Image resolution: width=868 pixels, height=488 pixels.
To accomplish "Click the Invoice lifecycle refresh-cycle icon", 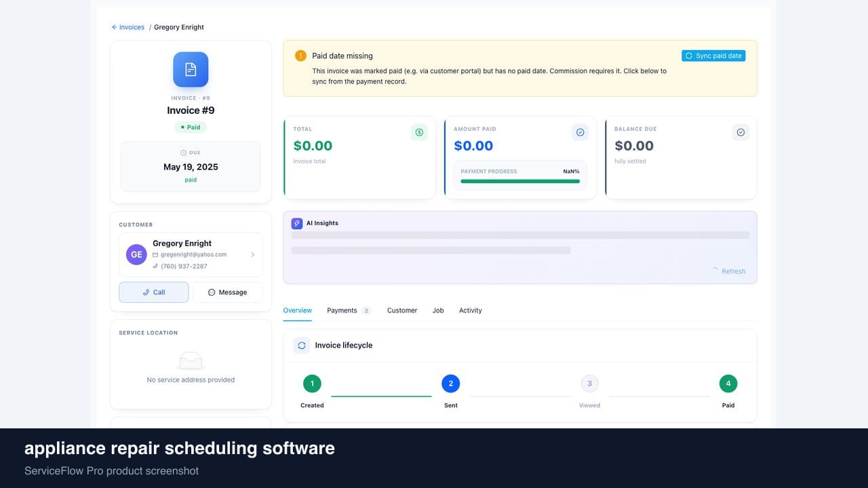I will point(302,345).
